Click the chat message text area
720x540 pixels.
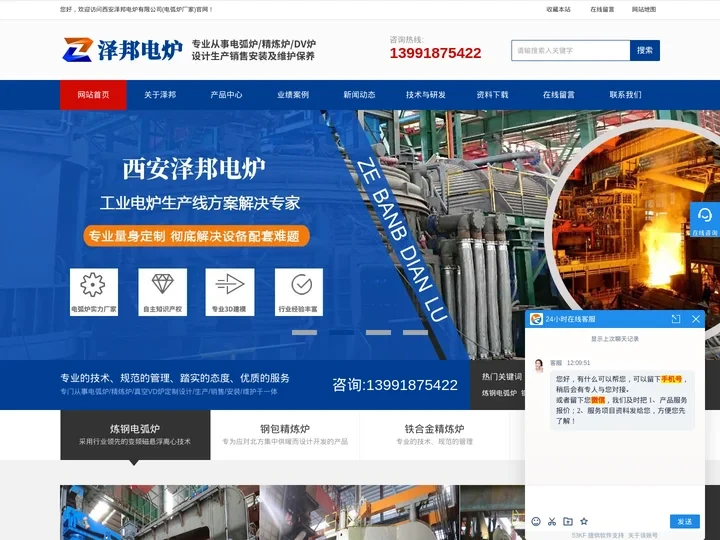click(x=614, y=498)
